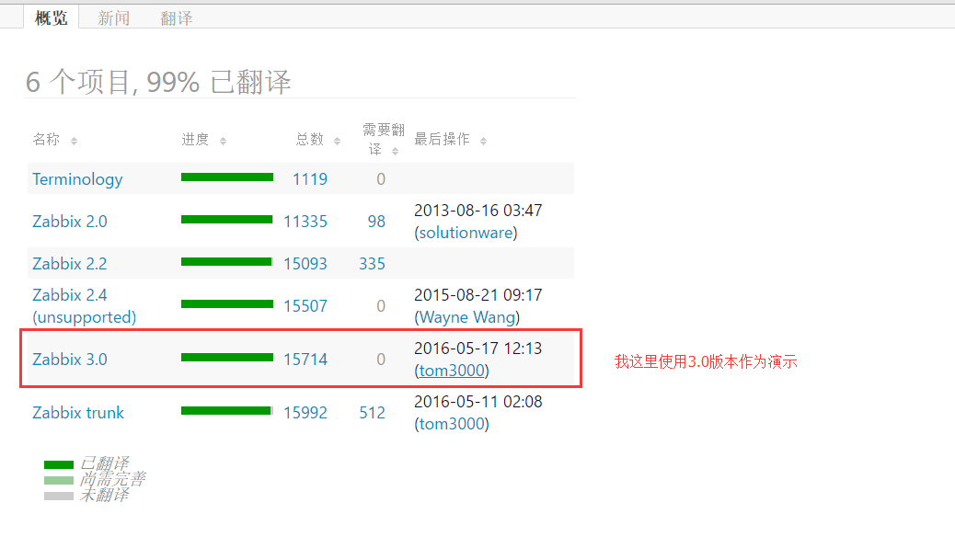955x560 pixels.
Task: Click heading 6 个项目, 99% 已翻译
Action: pyautogui.click(x=158, y=82)
